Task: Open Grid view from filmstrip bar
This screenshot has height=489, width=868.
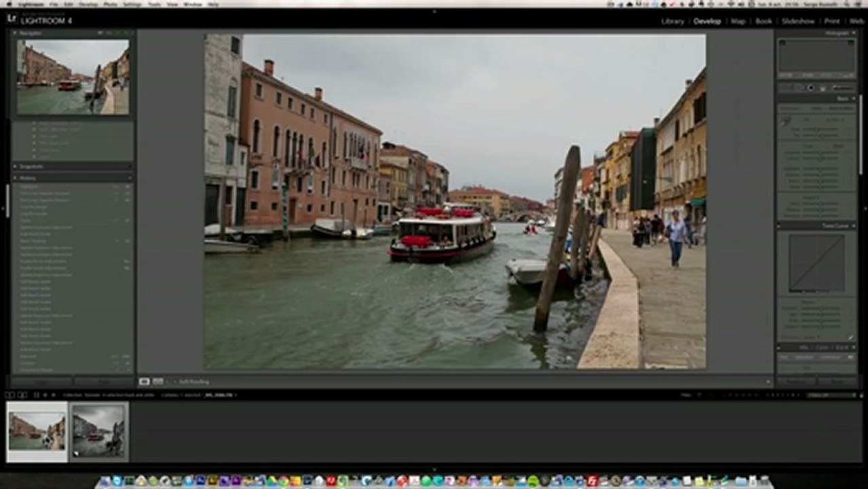Action: (36, 395)
